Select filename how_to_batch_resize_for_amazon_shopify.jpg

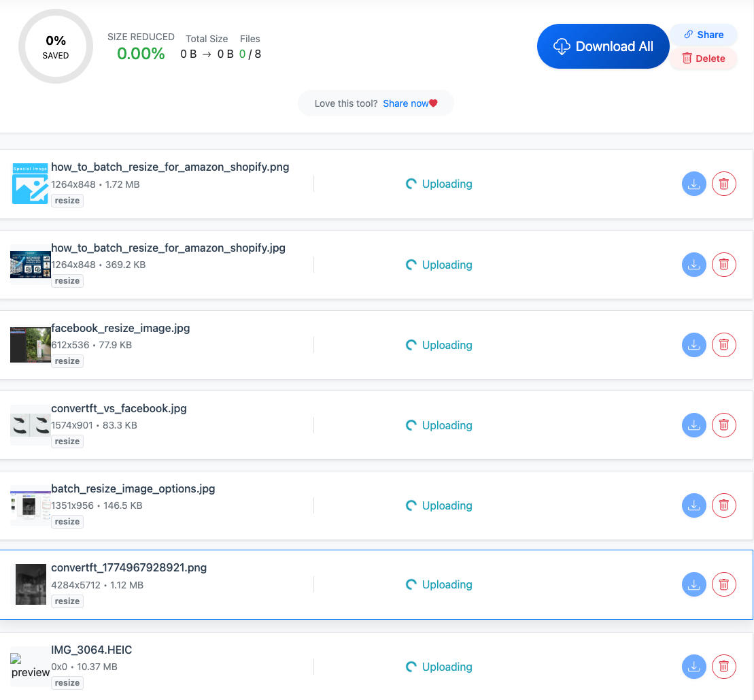169,248
